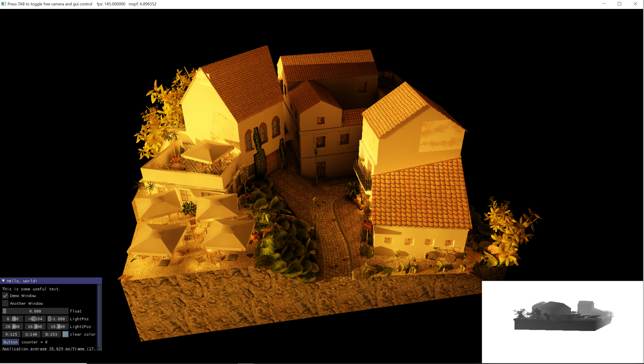644x364 pixels.
Task: Enable the Another Window checkbox
Action: (5, 303)
